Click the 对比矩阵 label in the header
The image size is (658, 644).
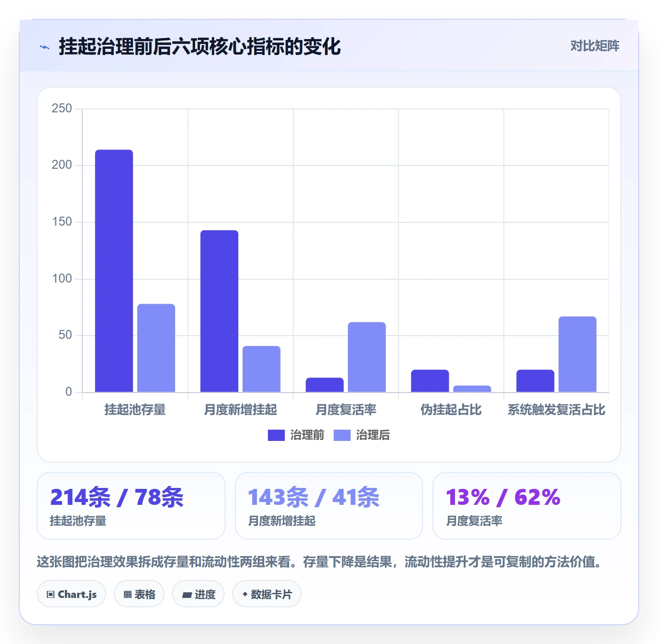pyautogui.click(x=595, y=46)
